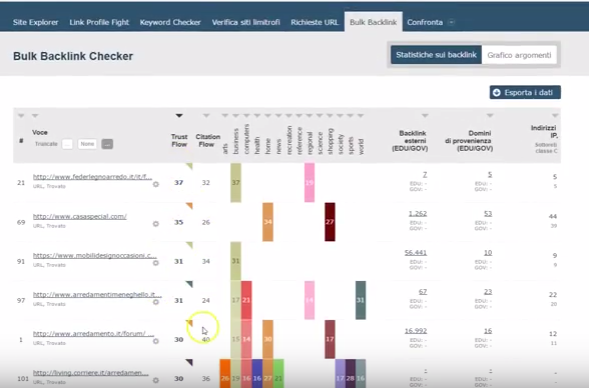The image size is (589, 388).
Task: Click shopping topic bar valued 27
Action: tap(330, 222)
